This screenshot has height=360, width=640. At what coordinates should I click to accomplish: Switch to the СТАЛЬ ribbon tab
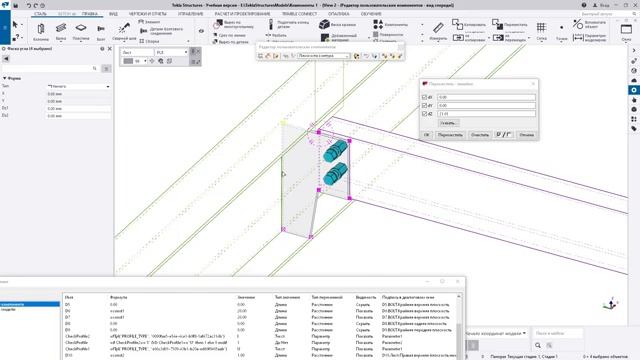click(40, 14)
